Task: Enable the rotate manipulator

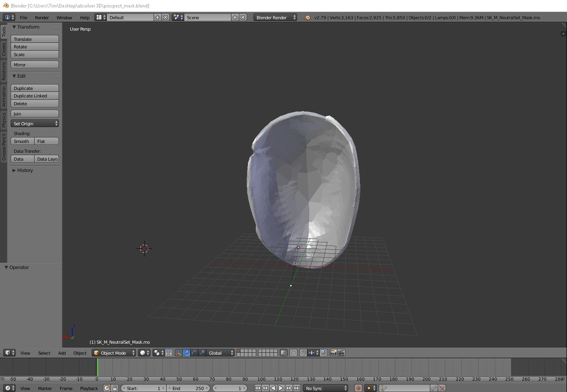Action: coord(194,353)
